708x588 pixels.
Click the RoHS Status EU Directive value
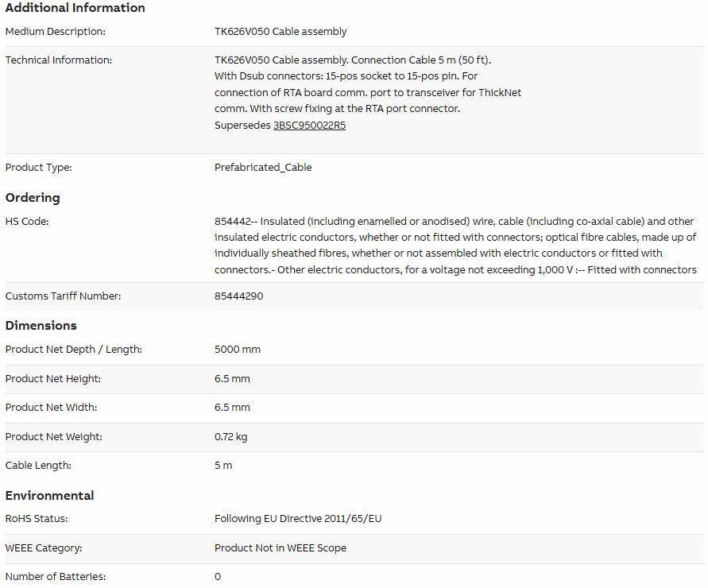tap(298, 519)
